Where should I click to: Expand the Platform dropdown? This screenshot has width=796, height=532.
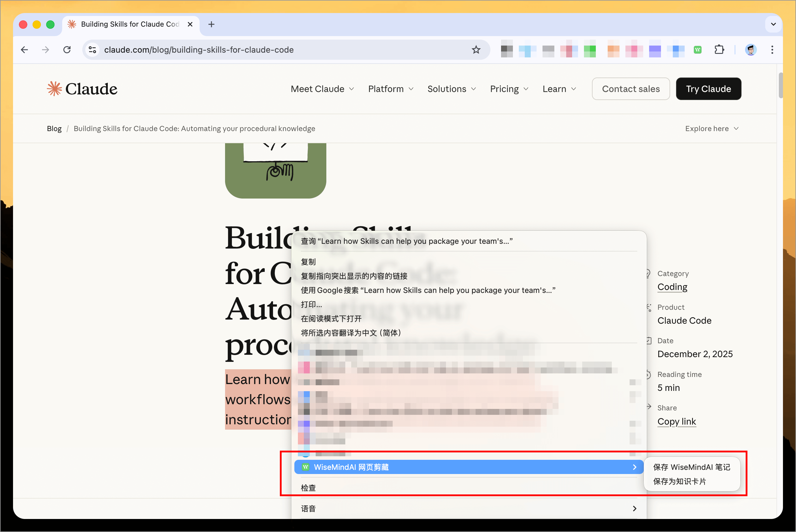tap(391, 89)
